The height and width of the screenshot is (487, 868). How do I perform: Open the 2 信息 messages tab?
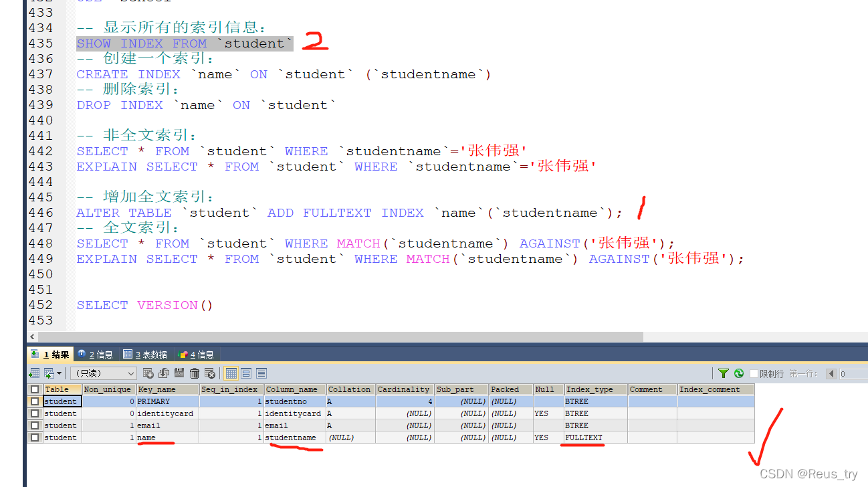click(x=96, y=355)
